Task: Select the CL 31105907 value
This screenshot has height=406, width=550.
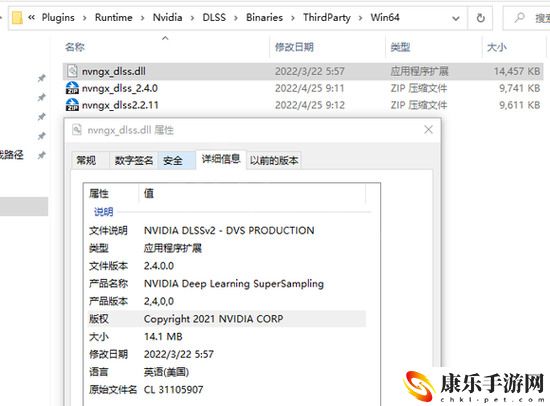Action: pos(174,390)
